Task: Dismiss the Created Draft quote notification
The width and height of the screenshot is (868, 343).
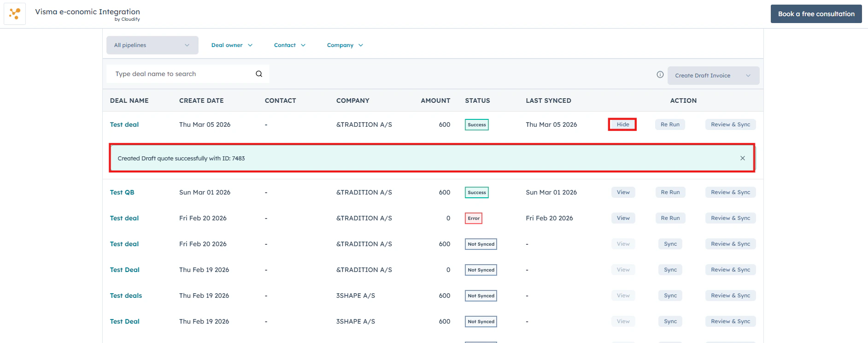Action: pyautogui.click(x=743, y=158)
